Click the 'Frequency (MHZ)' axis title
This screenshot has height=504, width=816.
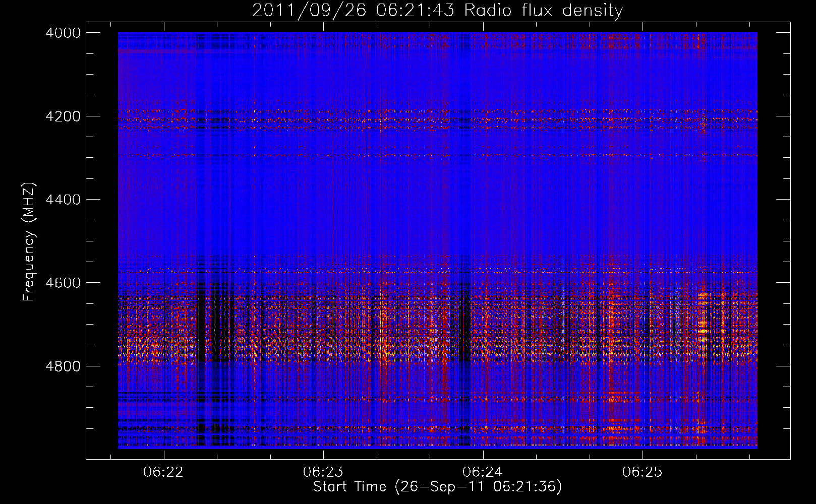click(x=29, y=242)
